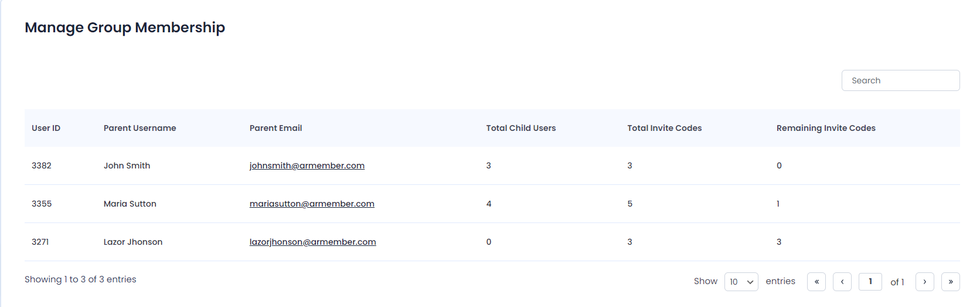Select user ID 3382 cell
This screenshot has width=980, height=307.
tap(42, 166)
